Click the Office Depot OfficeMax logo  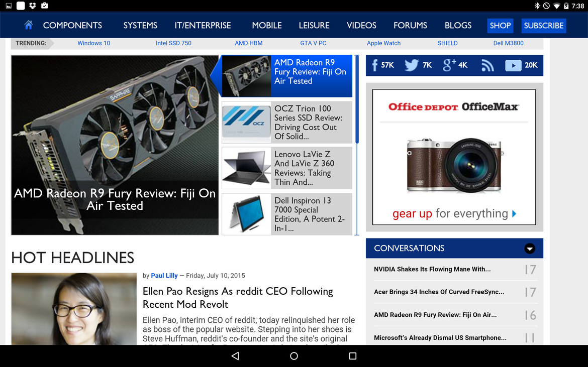click(x=454, y=107)
